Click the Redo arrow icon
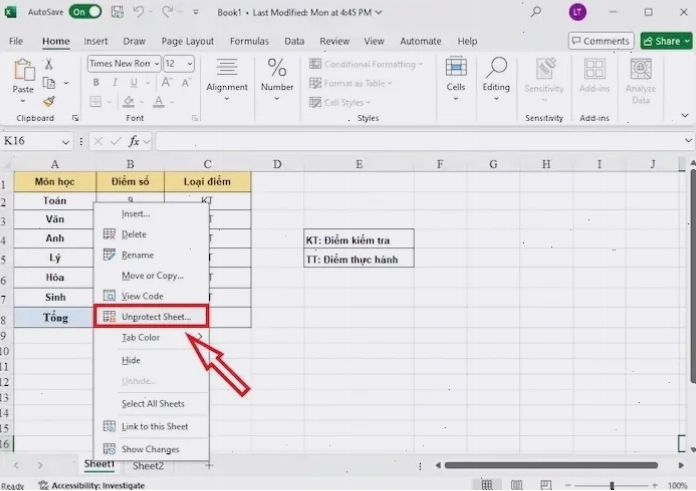Image resolution: width=696 pixels, height=491 pixels. pos(167,12)
